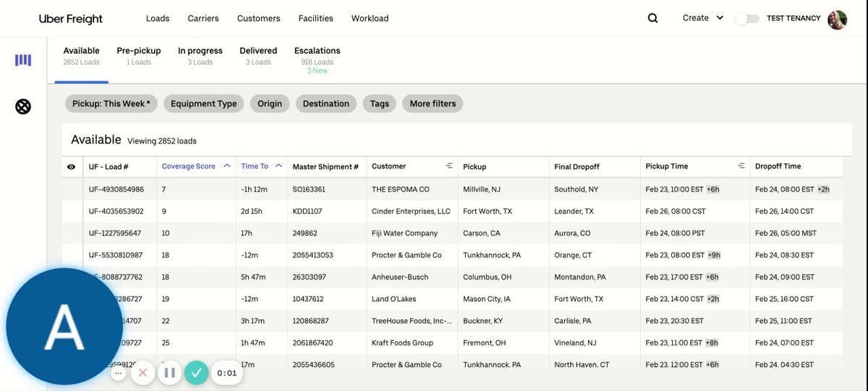
Task: Pause the screen recording
Action: pyautogui.click(x=169, y=373)
